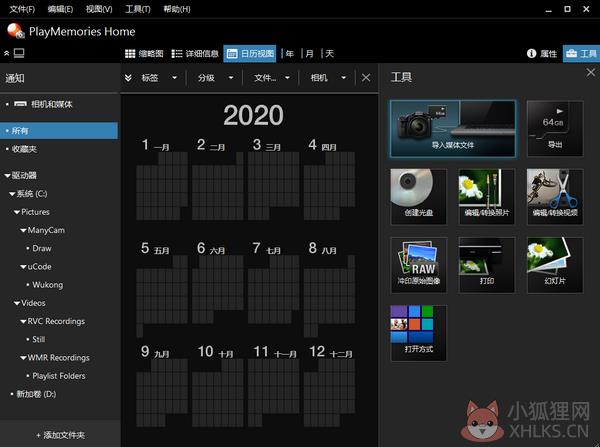Collapse the RVC Recordings node
600x447 pixels.
tap(23, 321)
